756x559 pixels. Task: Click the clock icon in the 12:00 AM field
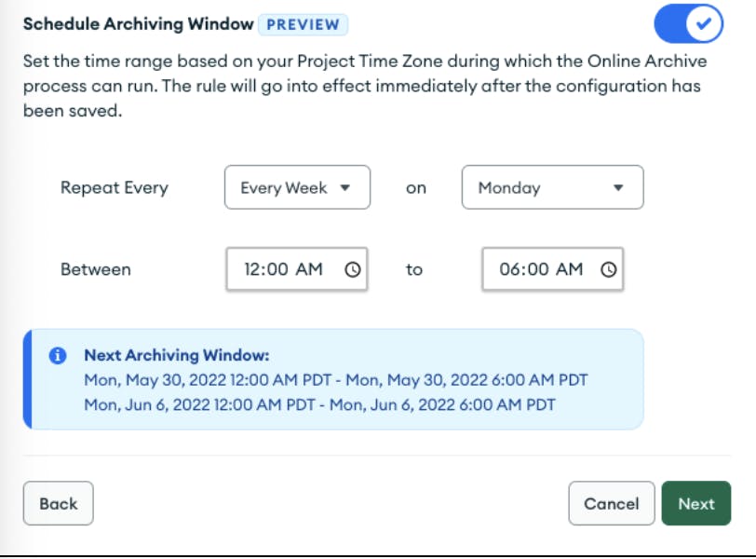click(x=352, y=269)
